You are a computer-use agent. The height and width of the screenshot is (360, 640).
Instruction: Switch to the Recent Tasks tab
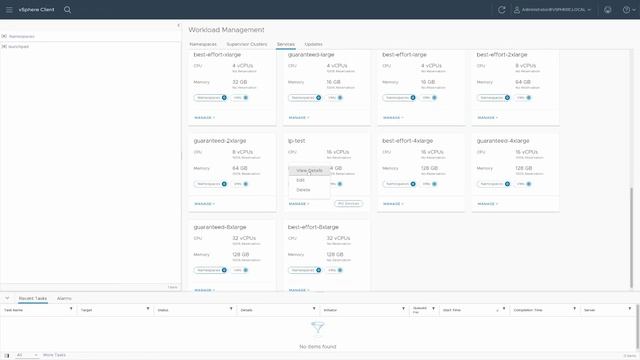(33, 299)
